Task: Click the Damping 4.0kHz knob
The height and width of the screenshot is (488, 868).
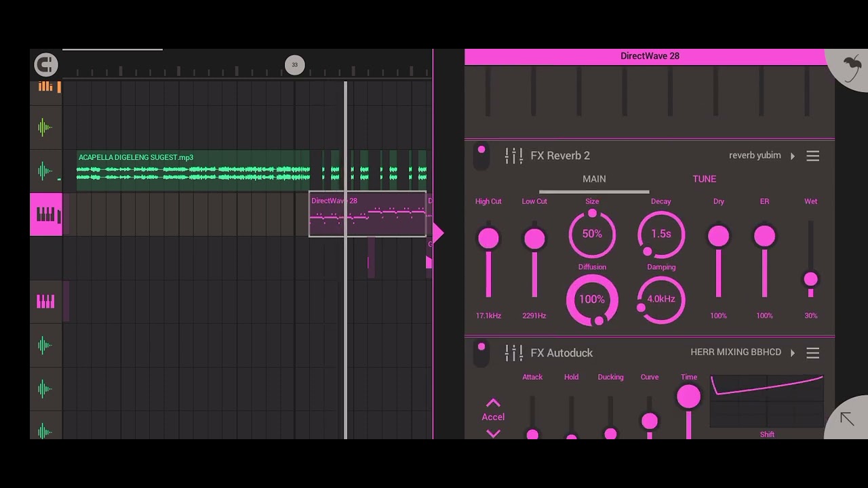Action: click(x=661, y=300)
